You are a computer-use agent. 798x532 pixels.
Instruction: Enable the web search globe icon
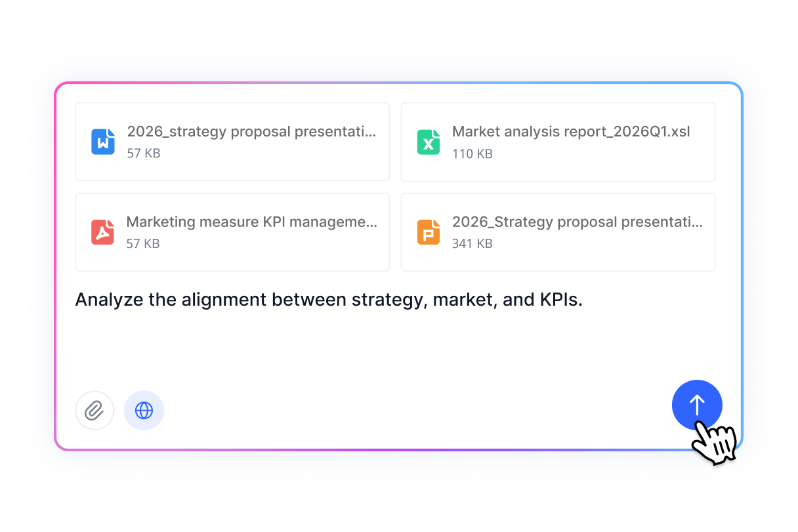pos(144,410)
